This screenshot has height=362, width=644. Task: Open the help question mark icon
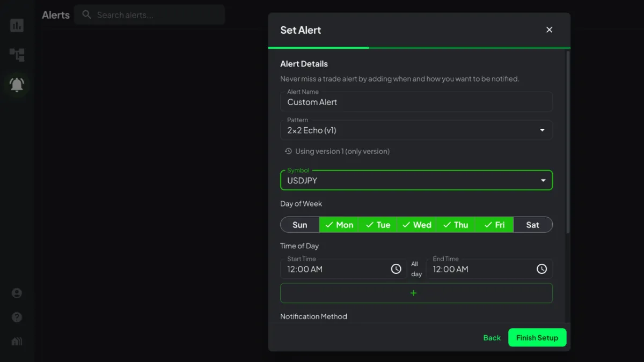click(x=17, y=317)
